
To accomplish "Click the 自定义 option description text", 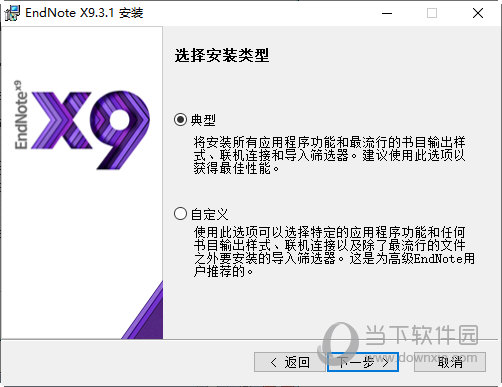I will pos(334,252).
